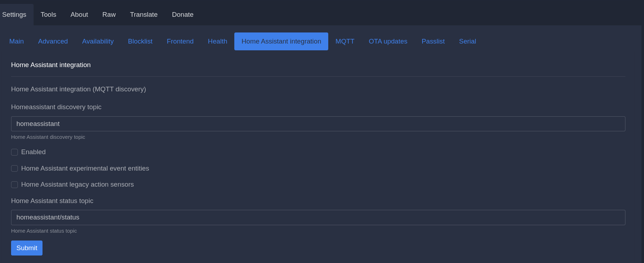Viewport: 644px width, 263px height.
Task: Select the Health settings tab
Action: (x=218, y=41)
